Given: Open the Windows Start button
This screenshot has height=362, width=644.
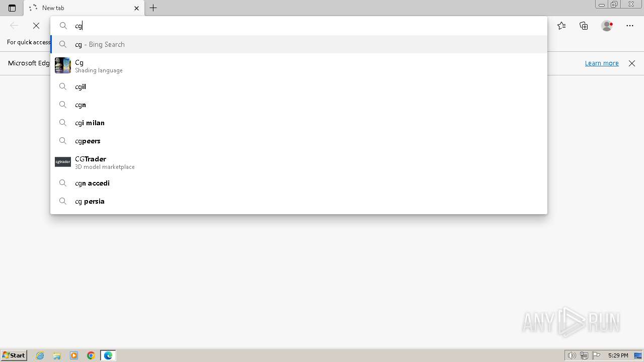Looking at the screenshot, I should [x=14, y=355].
